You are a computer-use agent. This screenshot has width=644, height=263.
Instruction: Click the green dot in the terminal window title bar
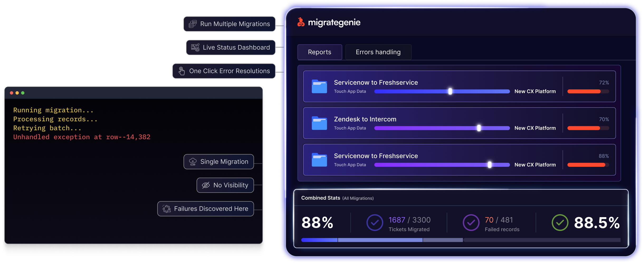[23, 93]
